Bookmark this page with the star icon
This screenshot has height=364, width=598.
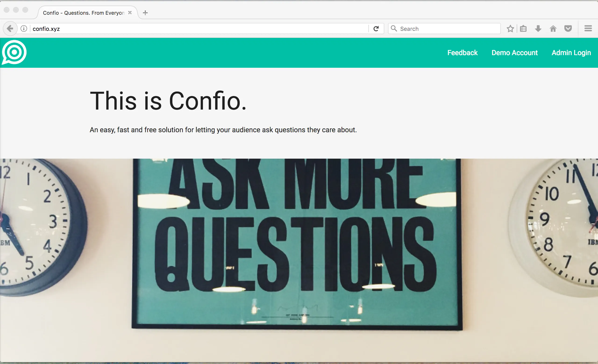pyautogui.click(x=510, y=29)
